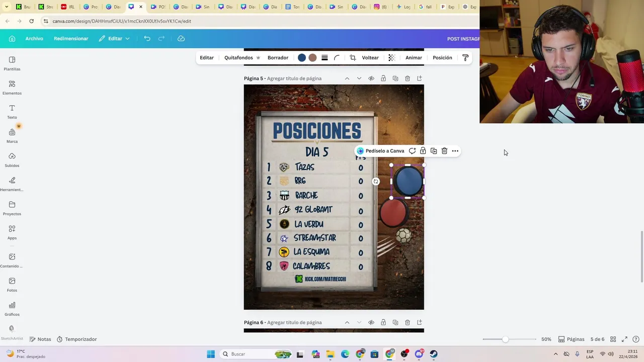The height and width of the screenshot is (362, 644).
Task: Click the copy style paint roller icon
Action: pos(465,58)
